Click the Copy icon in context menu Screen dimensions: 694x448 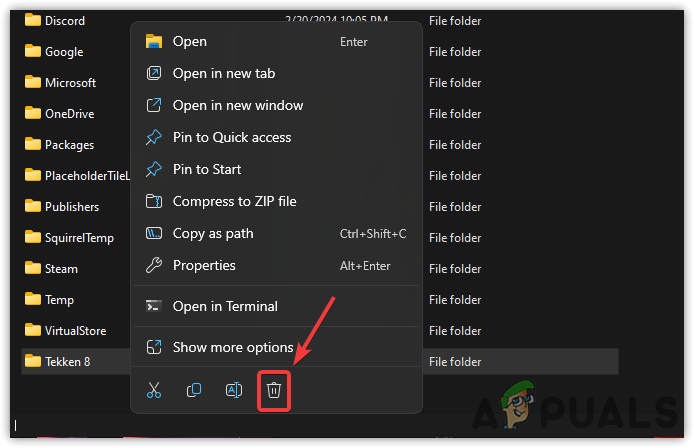[194, 390]
